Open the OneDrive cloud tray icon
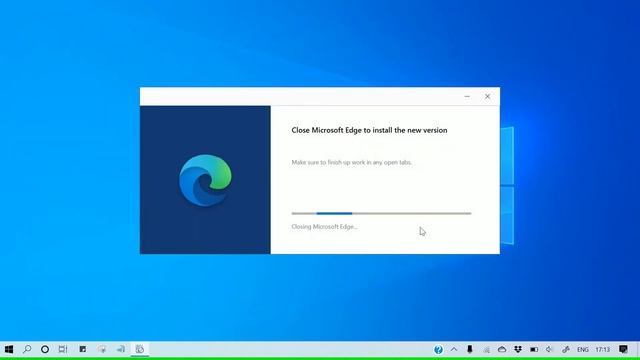Image resolution: width=640 pixels, height=360 pixels. click(x=502, y=349)
